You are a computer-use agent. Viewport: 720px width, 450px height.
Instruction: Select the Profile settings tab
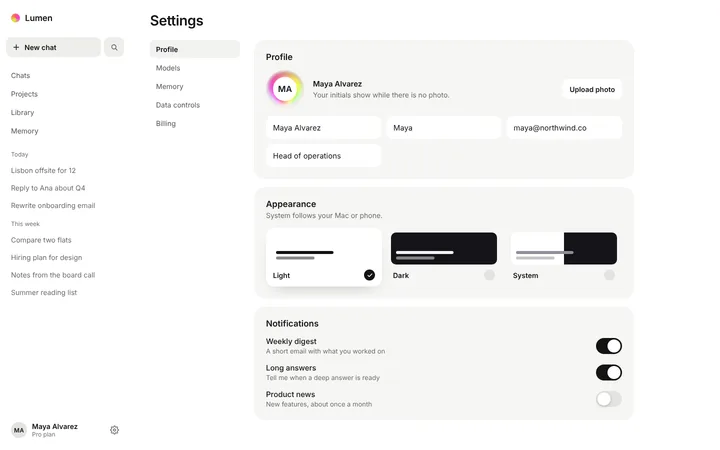click(x=195, y=49)
